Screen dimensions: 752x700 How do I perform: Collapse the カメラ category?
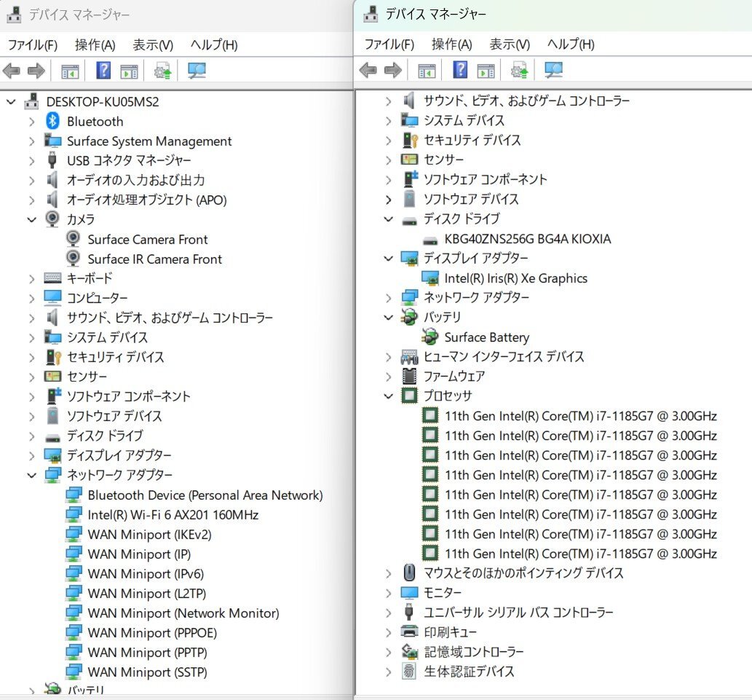point(31,219)
